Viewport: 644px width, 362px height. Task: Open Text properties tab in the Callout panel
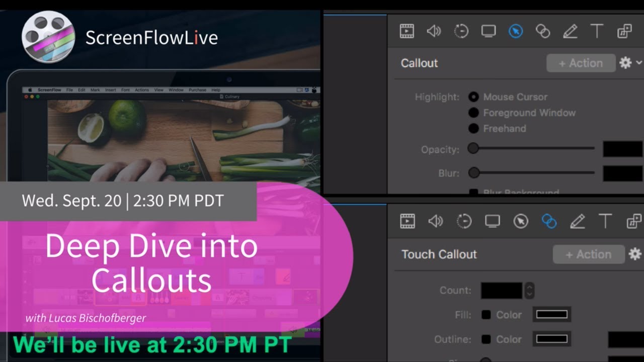point(597,31)
